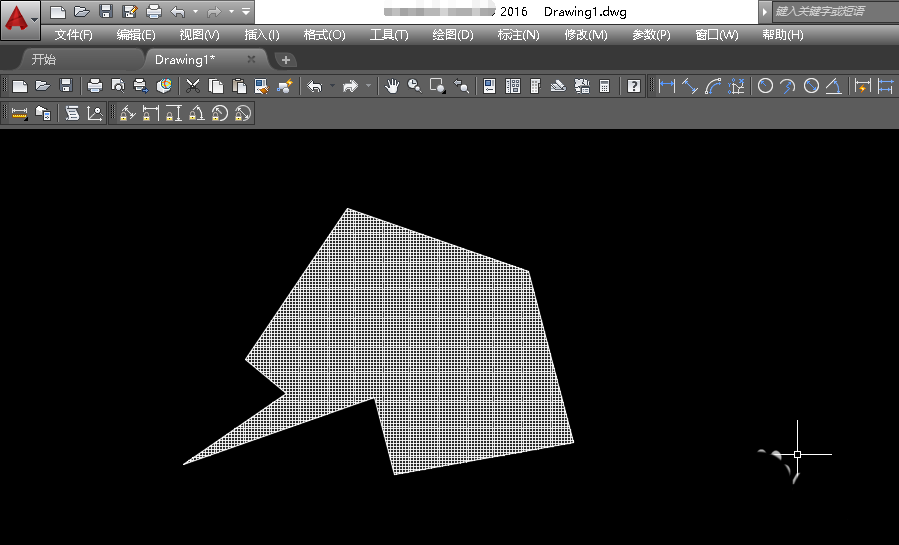Screen dimensions: 899x545
Task: Click Save in the quick access toolbar
Action: point(105,11)
